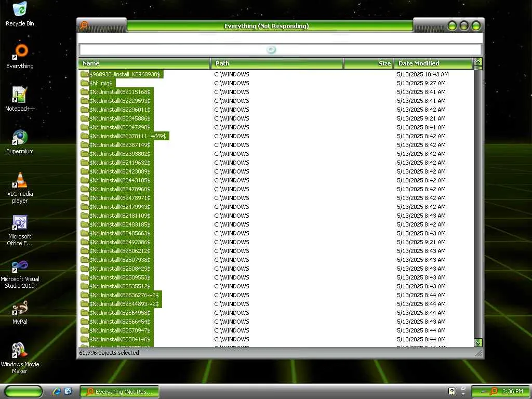Click the language bar restore icon
The image size is (532, 399).
(463, 388)
